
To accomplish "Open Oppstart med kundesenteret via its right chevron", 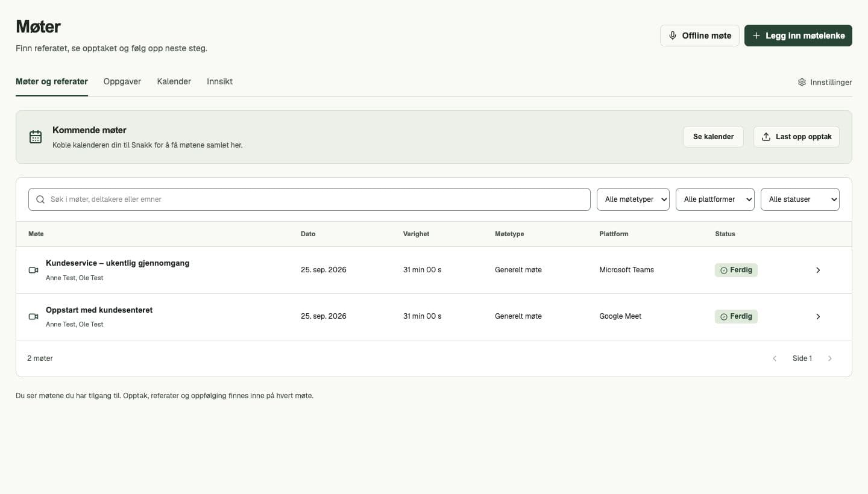I will (818, 317).
